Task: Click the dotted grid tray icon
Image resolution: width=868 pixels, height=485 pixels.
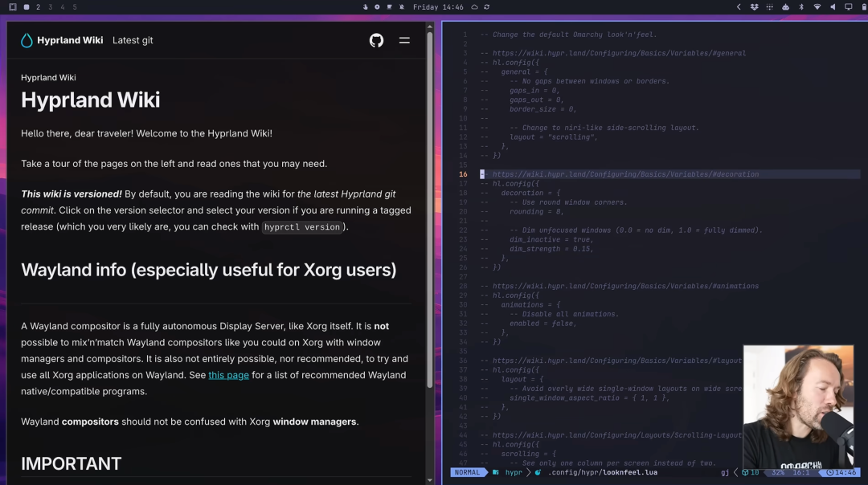Action: 769,7
